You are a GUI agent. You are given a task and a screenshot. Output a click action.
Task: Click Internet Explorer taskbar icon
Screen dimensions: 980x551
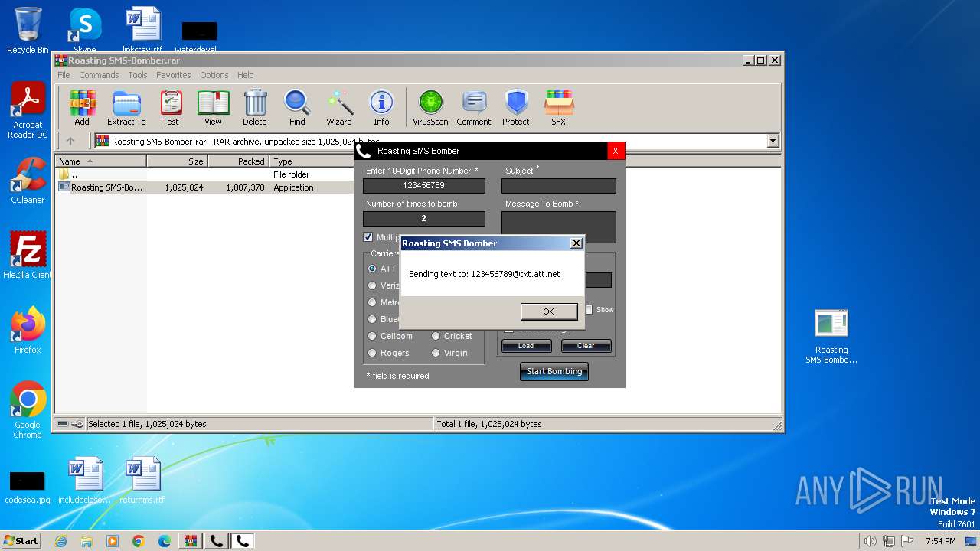click(x=60, y=541)
